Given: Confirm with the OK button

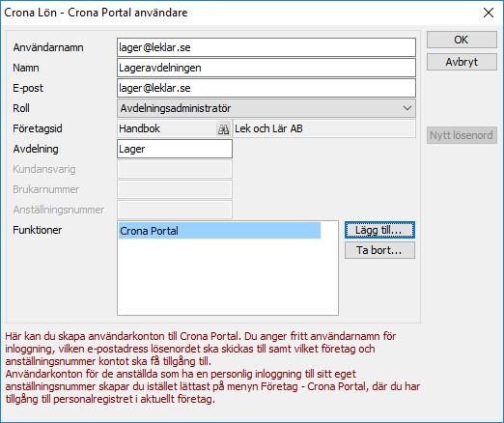Looking at the screenshot, I should tap(462, 40).
